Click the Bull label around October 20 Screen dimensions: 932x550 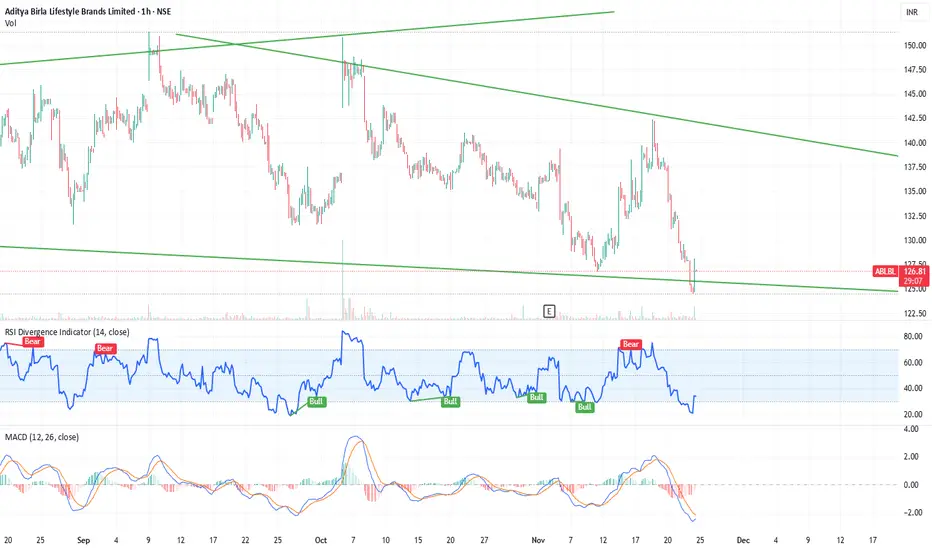click(451, 401)
